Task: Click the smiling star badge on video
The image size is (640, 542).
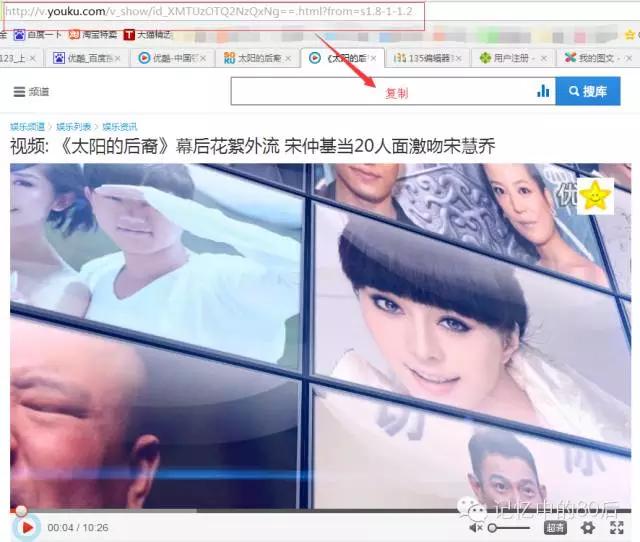Action: pos(596,196)
